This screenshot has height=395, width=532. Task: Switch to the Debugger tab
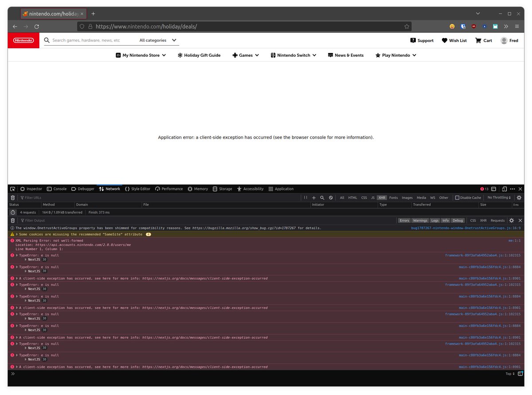(x=83, y=189)
